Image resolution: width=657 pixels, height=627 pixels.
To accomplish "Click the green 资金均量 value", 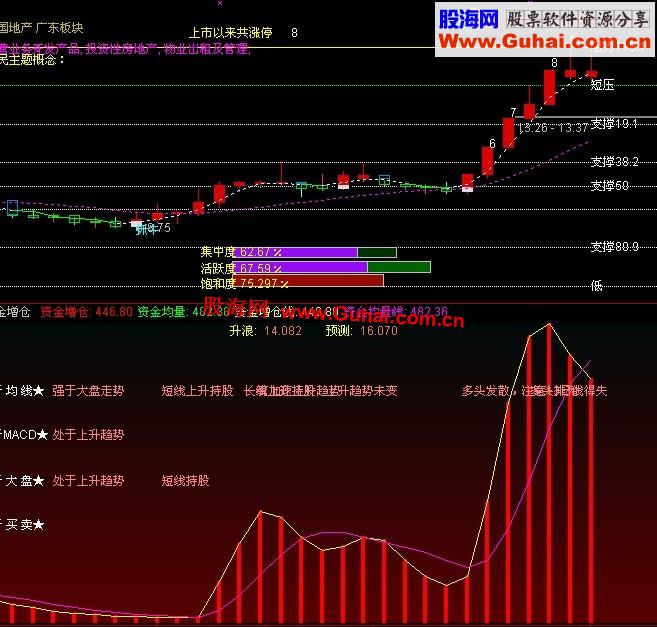I will pos(184,312).
